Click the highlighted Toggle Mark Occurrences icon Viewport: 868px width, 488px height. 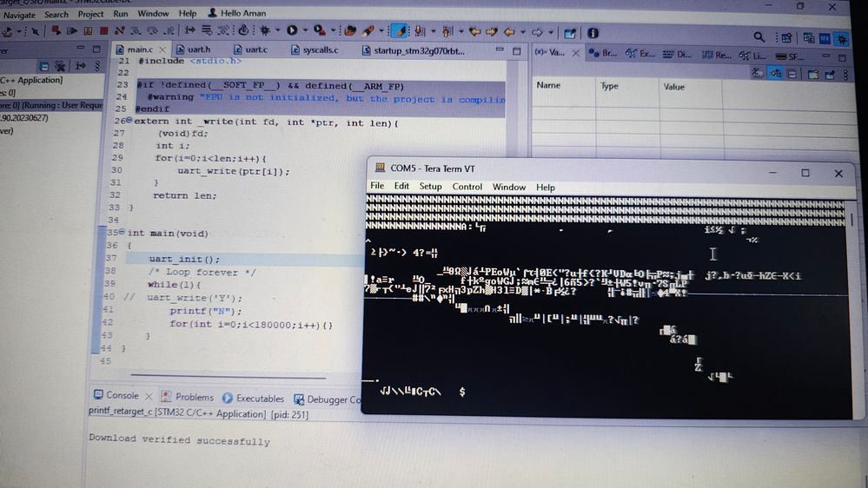[x=399, y=31]
